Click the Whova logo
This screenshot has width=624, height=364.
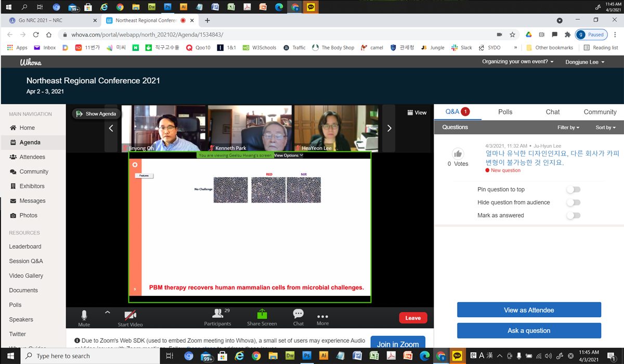(31, 62)
